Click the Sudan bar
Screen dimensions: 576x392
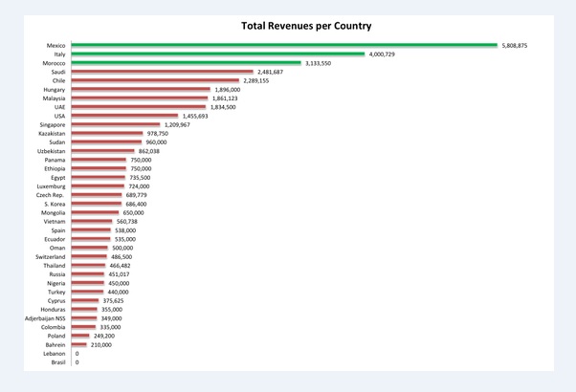(106, 142)
